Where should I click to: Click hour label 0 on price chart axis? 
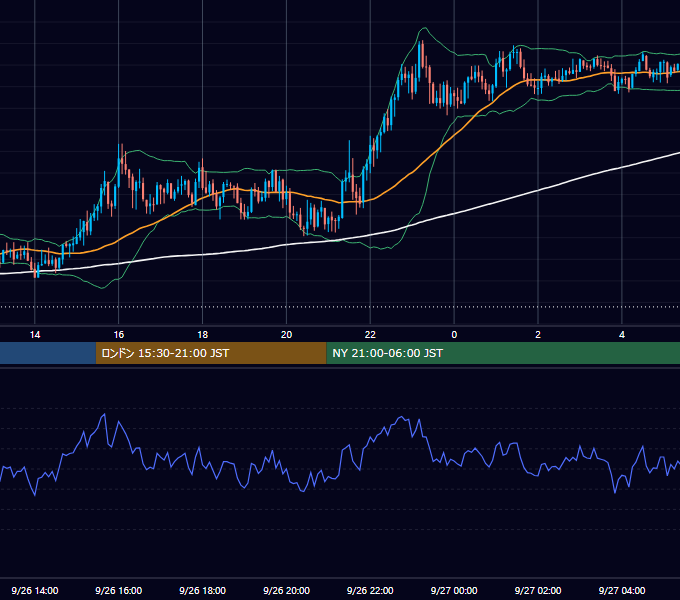pos(454,335)
